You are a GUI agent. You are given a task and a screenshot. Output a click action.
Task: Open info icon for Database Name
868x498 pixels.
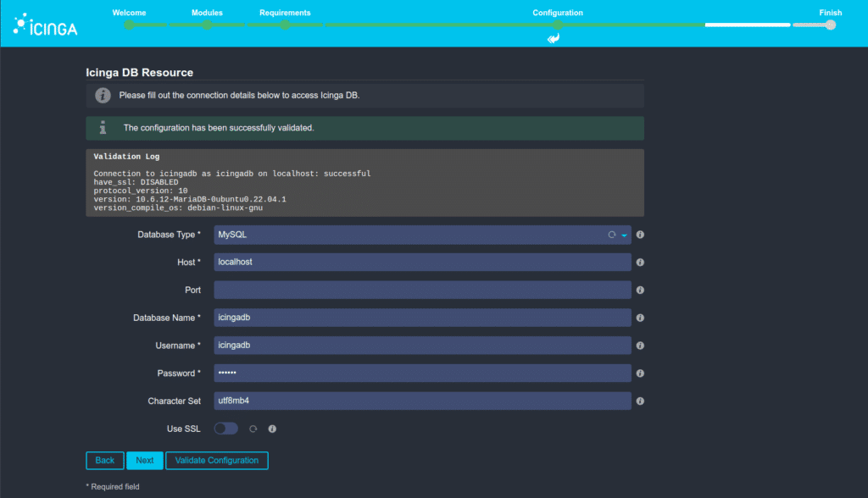tap(640, 318)
